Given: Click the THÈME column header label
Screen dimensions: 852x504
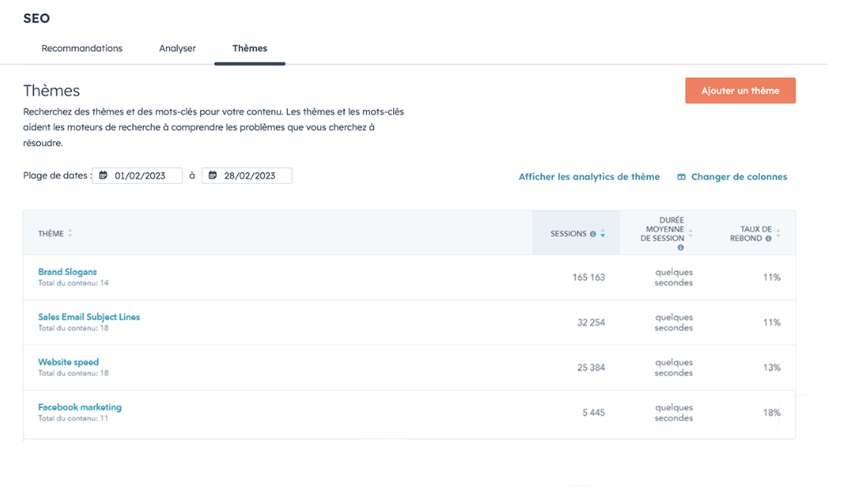Looking at the screenshot, I should click(x=51, y=234).
